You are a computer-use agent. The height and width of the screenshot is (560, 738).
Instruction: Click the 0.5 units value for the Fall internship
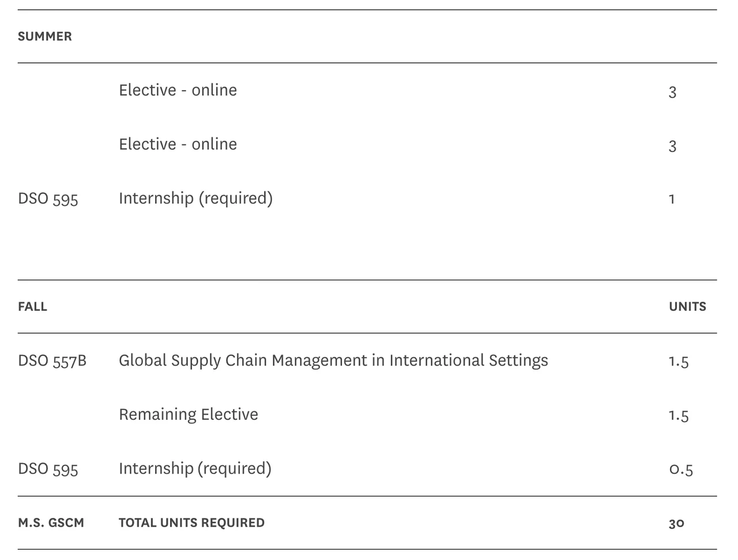(681, 469)
